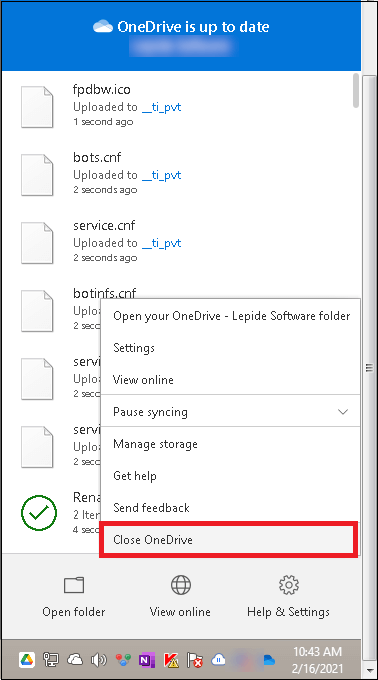Screen dimensions: 378x680
Task: Click the botinfs.cnf file name
Action: click(x=104, y=293)
